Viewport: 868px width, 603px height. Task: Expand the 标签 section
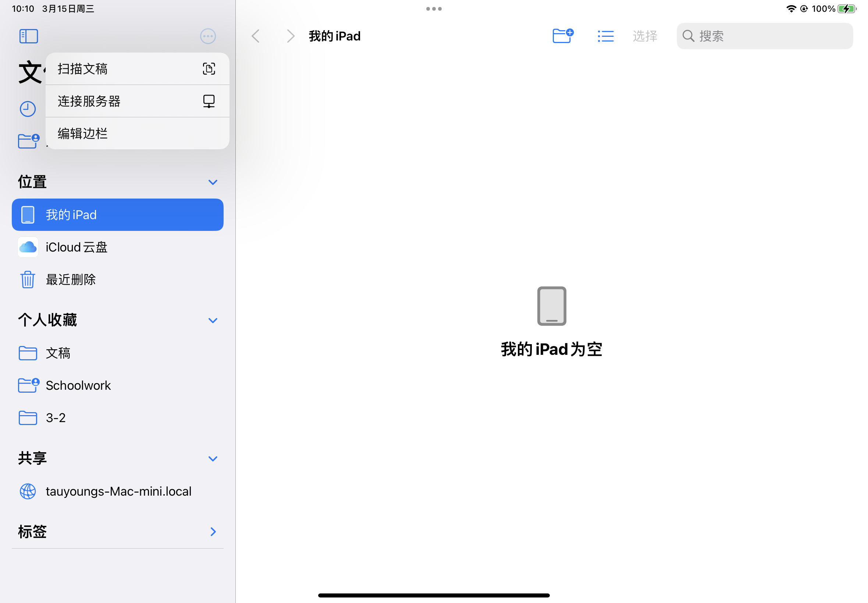tap(213, 532)
